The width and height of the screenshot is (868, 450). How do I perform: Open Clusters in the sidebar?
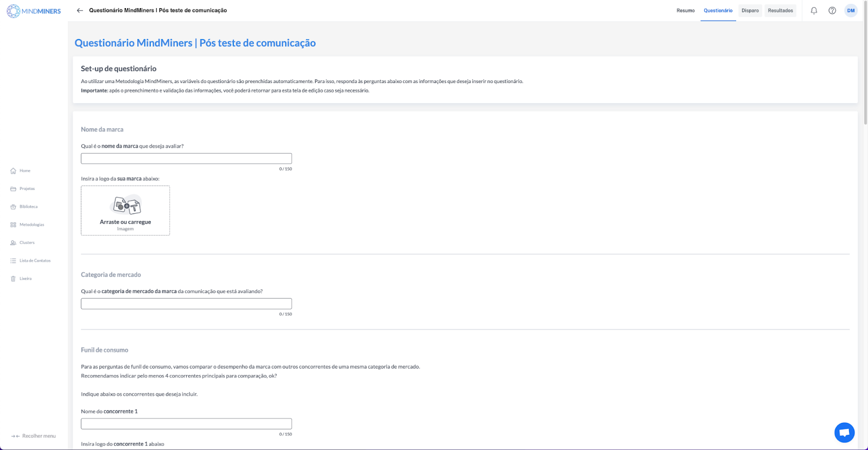[27, 243]
